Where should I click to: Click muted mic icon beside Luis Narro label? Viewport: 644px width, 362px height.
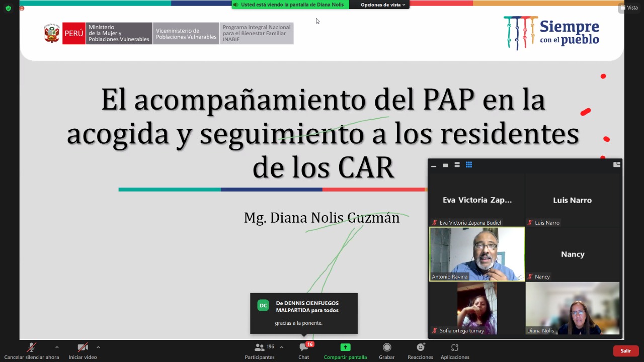530,223
